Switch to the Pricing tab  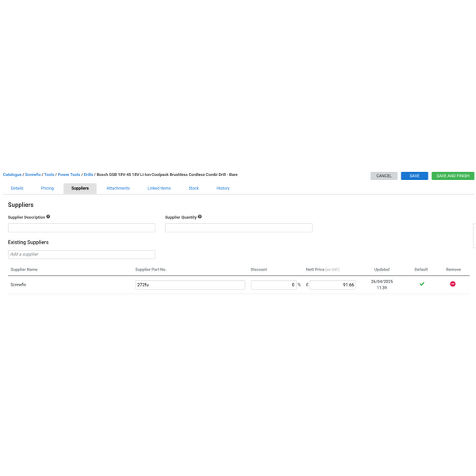click(x=48, y=188)
